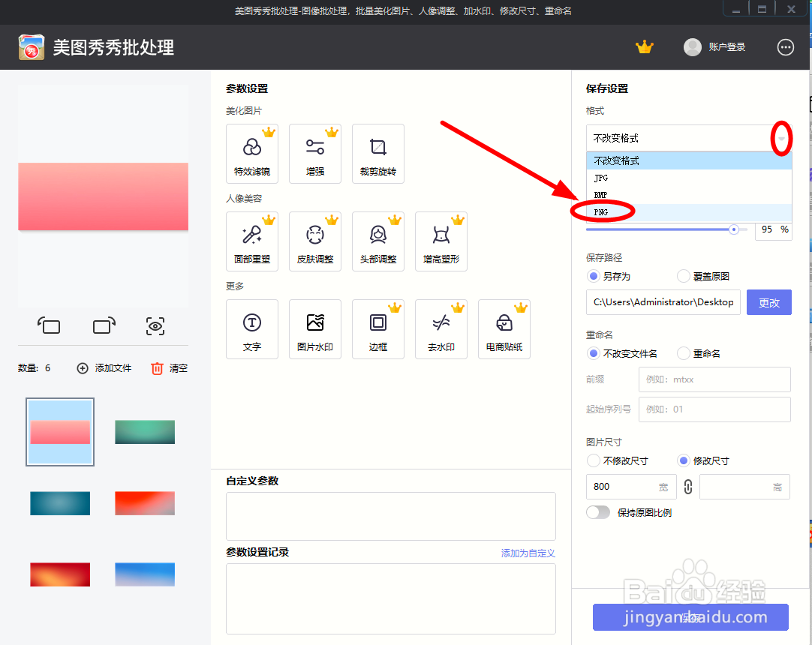Click the width field showing 800
The image size is (812, 645).
tap(631, 487)
